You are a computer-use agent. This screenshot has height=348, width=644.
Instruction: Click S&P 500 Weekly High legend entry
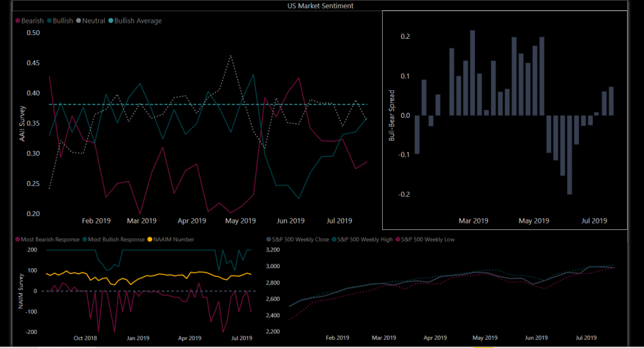click(362, 240)
